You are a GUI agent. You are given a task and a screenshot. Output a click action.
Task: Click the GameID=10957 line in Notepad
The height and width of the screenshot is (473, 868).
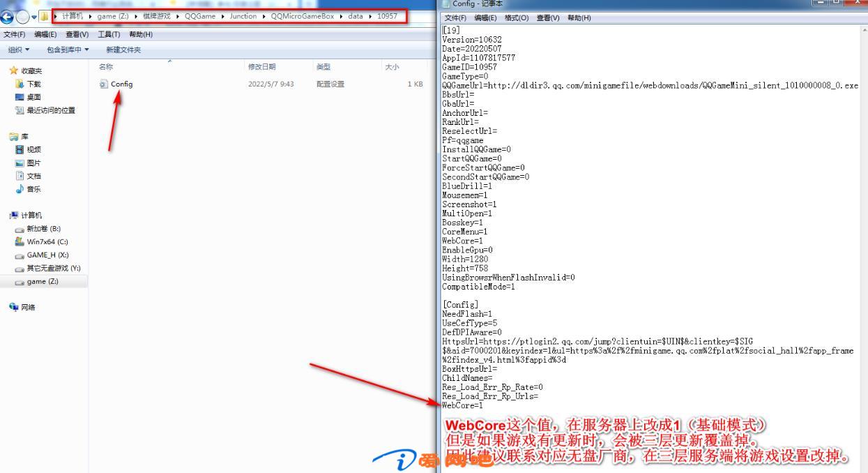click(x=470, y=67)
